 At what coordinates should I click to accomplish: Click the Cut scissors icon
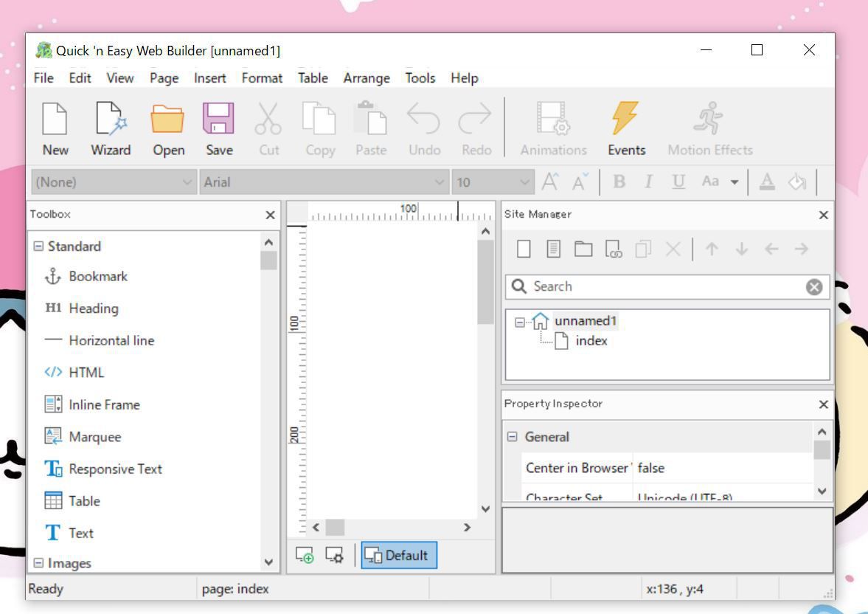pos(268,129)
